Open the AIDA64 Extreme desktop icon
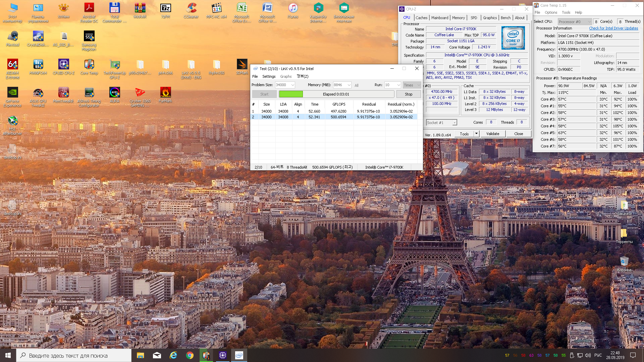The width and height of the screenshot is (644, 362). coord(12,64)
